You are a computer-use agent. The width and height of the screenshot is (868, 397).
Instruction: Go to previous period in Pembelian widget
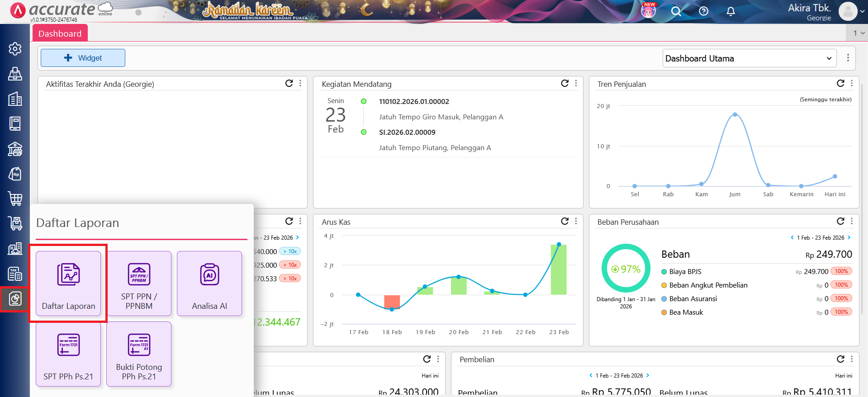[591, 375]
